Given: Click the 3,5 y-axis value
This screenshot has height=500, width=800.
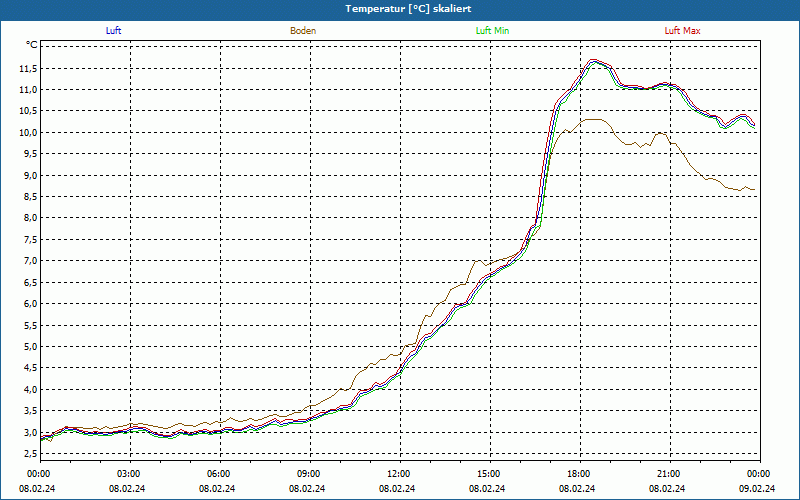Looking at the screenshot, I should (30, 411).
